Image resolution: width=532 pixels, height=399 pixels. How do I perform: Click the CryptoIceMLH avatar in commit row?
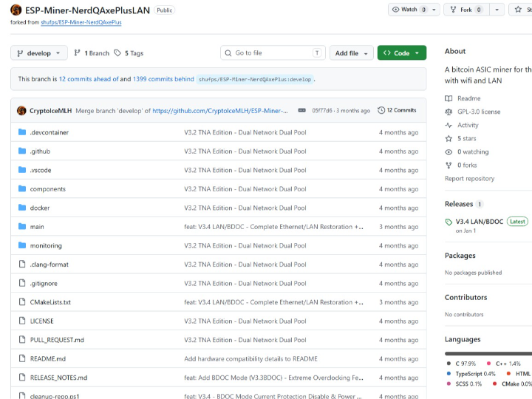tap(22, 110)
